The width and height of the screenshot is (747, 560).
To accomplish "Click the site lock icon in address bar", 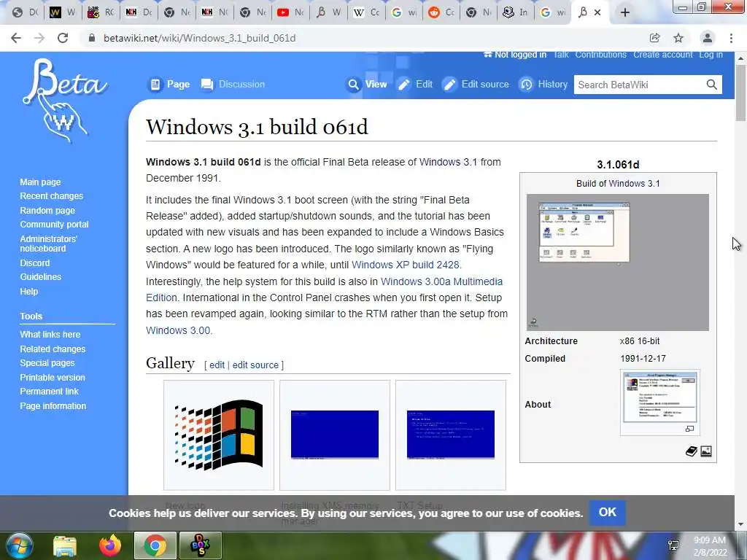I will tap(92, 38).
